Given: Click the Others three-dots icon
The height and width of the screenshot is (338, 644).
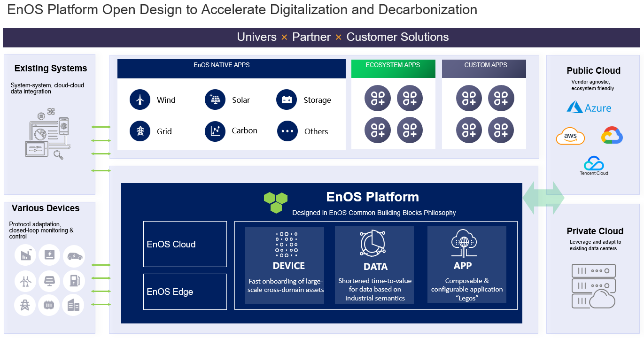Looking at the screenshot, I should [287, 131].
